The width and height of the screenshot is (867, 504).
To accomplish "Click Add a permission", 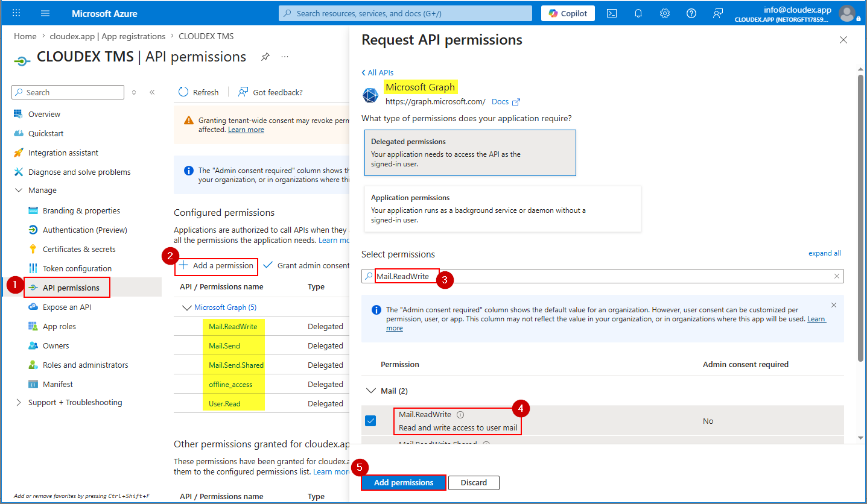I will [217, 265].
